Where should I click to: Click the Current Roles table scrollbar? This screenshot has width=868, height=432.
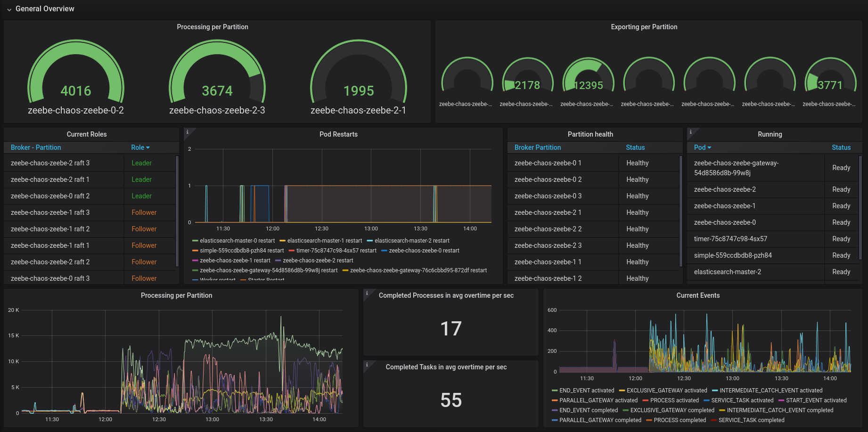177,211
